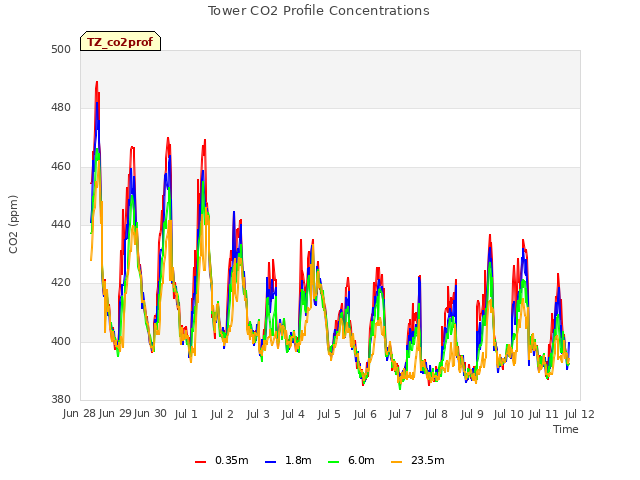Click the Jul 11 x-axis date
The height and width of the screenshot is (480, 640).
pos(543,414)
